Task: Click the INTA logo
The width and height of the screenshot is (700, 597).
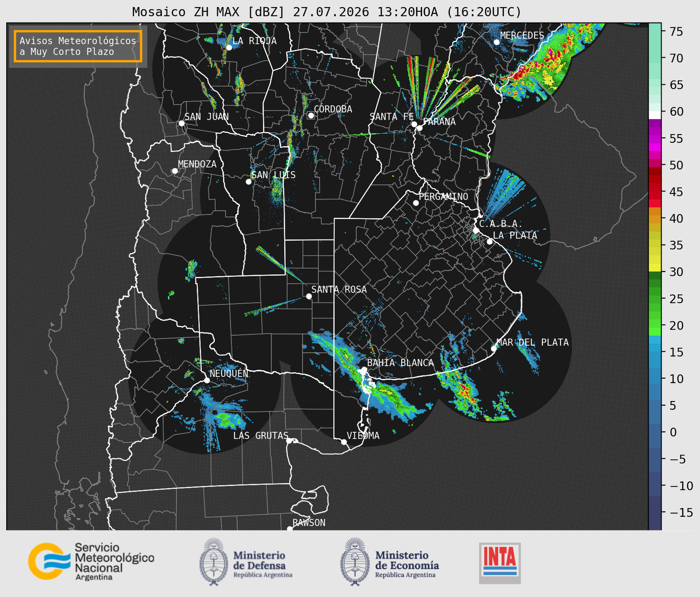Action: 500,563
